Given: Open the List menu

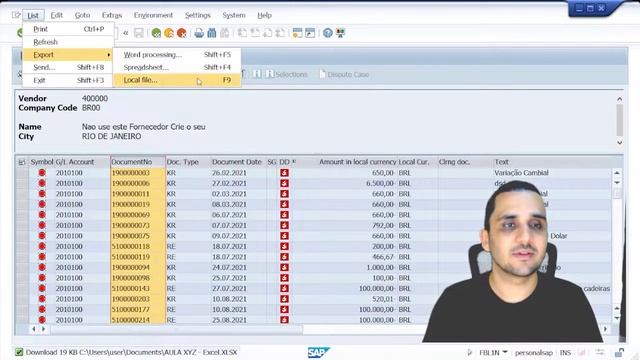Looking at the screenshot, I should 33,16.
